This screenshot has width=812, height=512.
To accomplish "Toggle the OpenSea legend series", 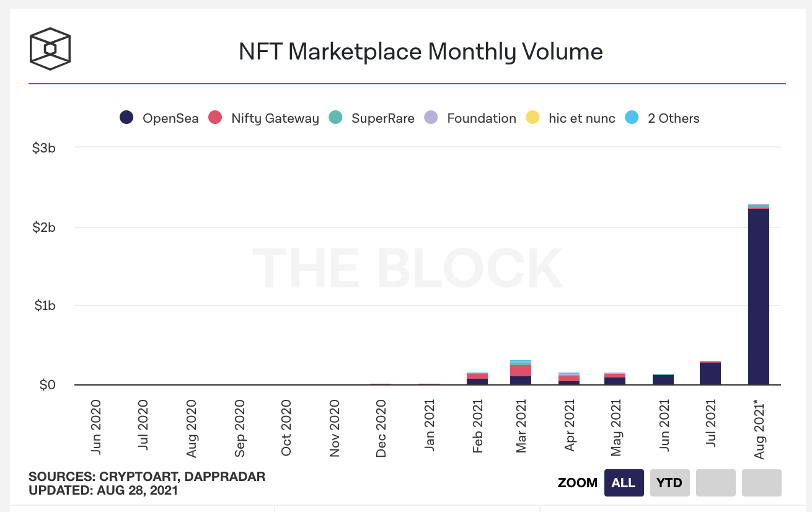I will click(159, 118).
